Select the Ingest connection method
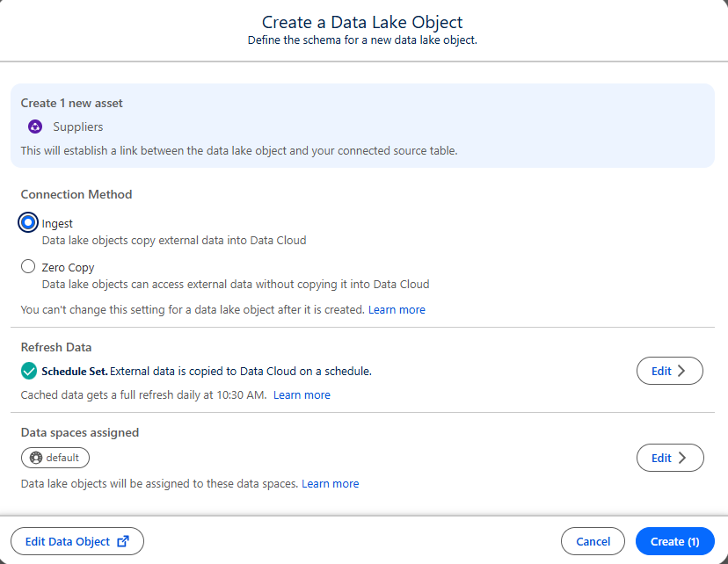The height and width of the screenshot is (564, 728). click(28, 222)
